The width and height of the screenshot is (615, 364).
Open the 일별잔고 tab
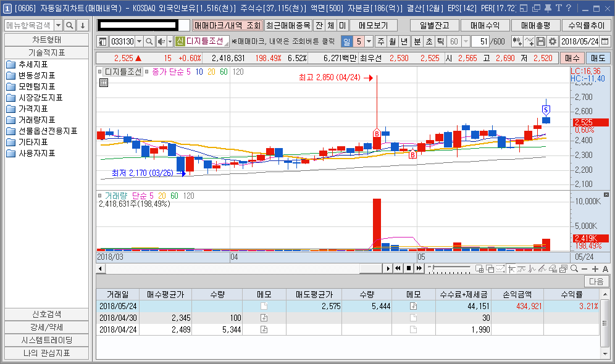click(x=435, y=25)
